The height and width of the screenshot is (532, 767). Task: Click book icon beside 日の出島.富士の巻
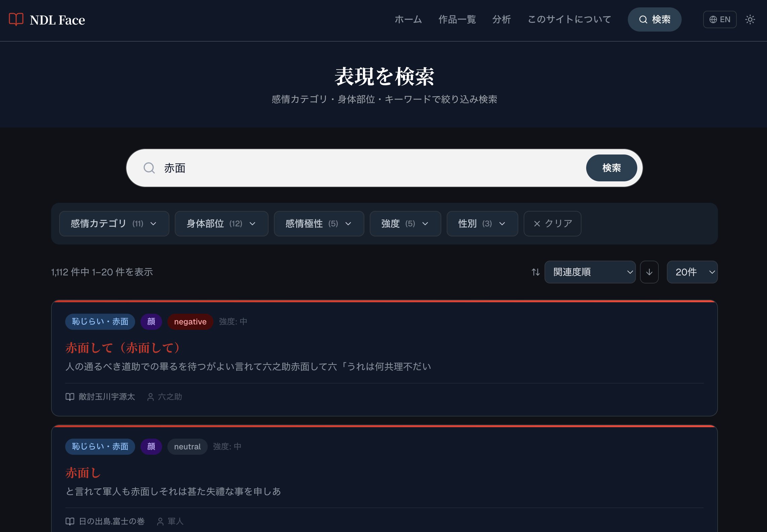click(70, 522)
